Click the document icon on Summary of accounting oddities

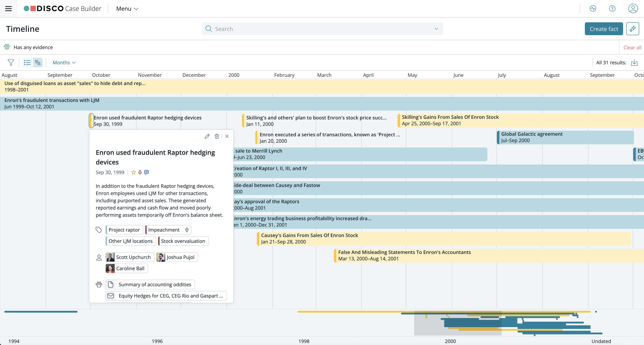[x=111, y=284]
